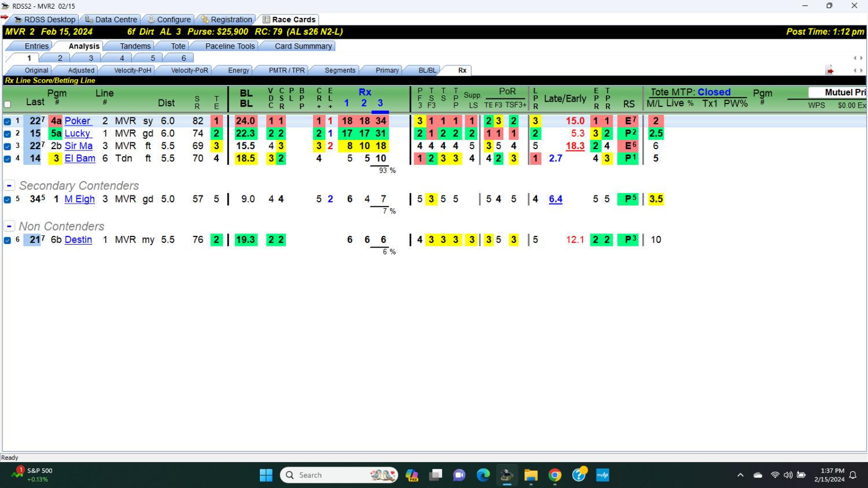Uncheck the checkbox for row 2 Lucky
Image resolution: width=868 pixels, height=488 pixels.
(8, 134)
